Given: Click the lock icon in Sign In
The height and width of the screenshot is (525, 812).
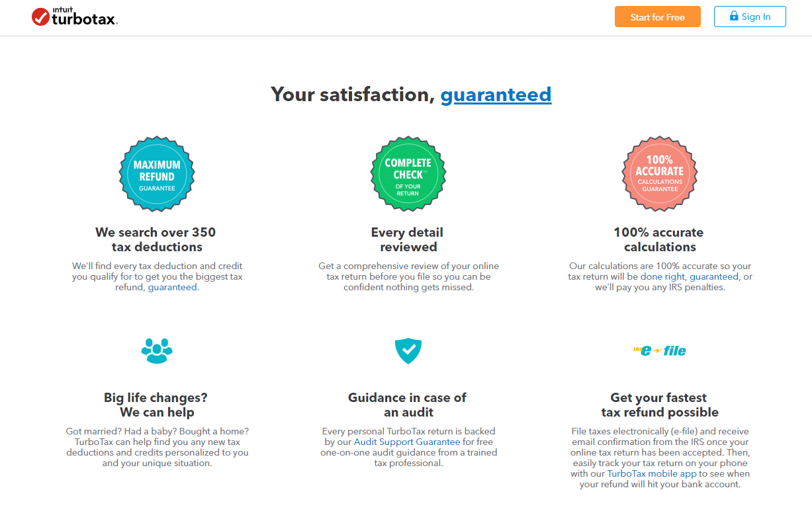Looking at the screenshot, I should [x=734, y=16].
